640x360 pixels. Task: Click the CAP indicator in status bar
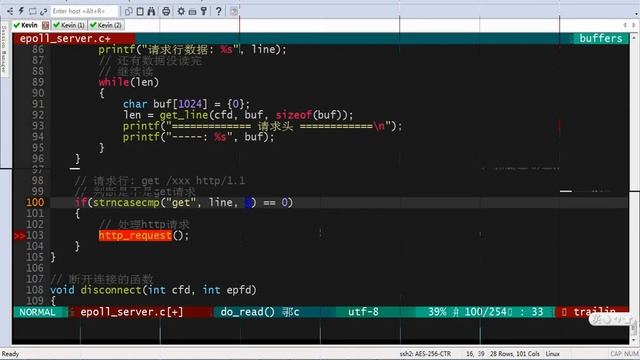616,354
